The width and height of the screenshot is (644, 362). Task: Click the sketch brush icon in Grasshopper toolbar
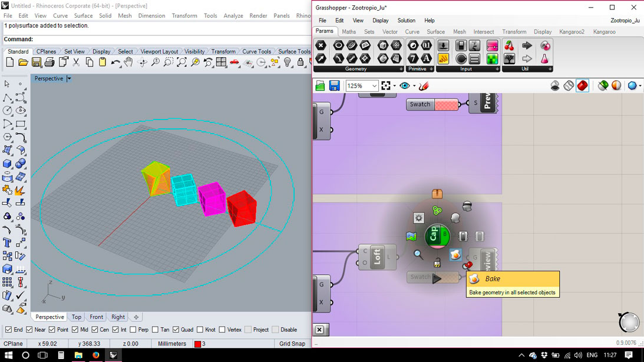424,86
